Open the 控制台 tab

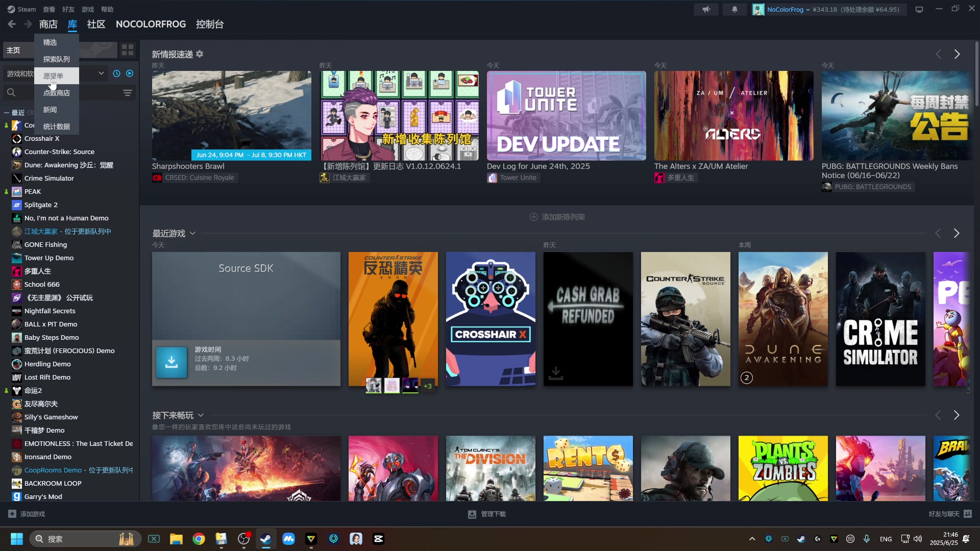210,24
